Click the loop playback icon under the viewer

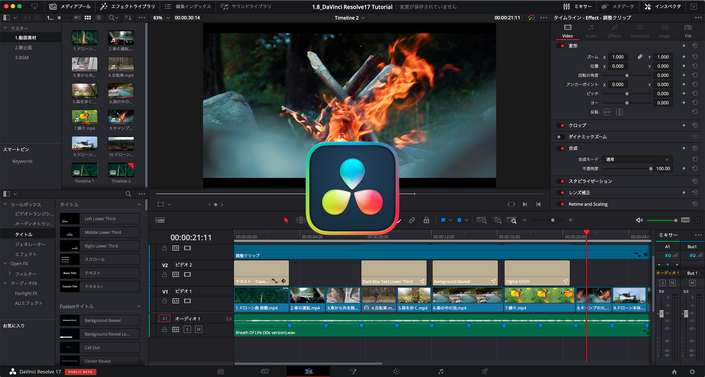coord(511,204)
